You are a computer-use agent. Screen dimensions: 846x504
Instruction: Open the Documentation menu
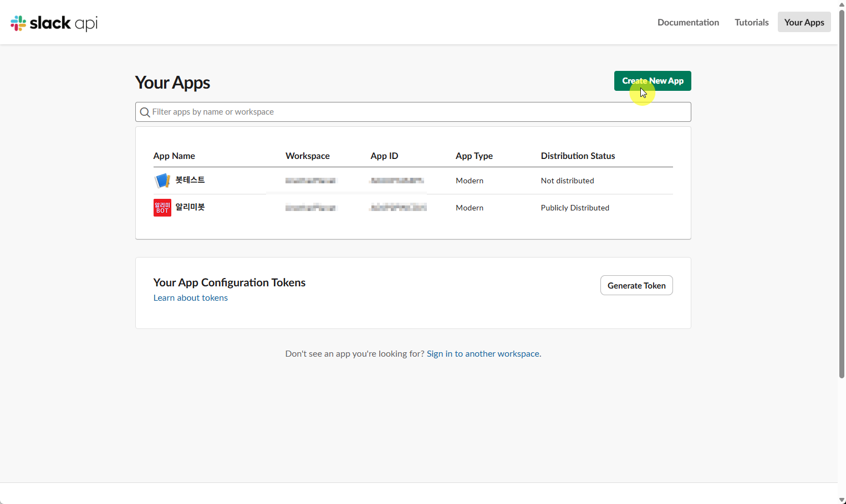click(688, 22)
